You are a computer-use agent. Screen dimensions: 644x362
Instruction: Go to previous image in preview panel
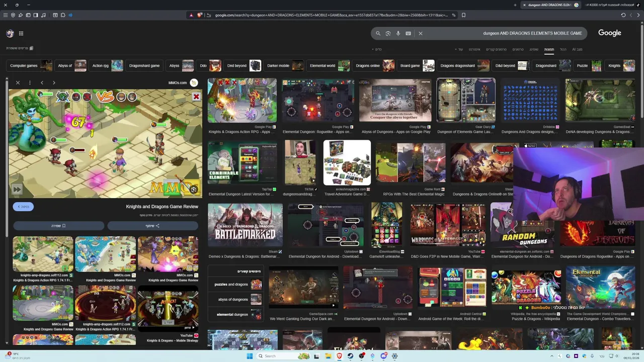pos(42,82)
